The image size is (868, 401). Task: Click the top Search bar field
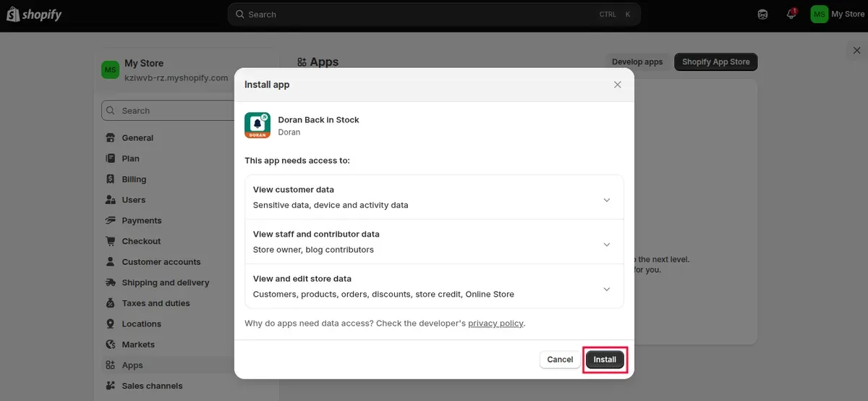tap(434, 14)
